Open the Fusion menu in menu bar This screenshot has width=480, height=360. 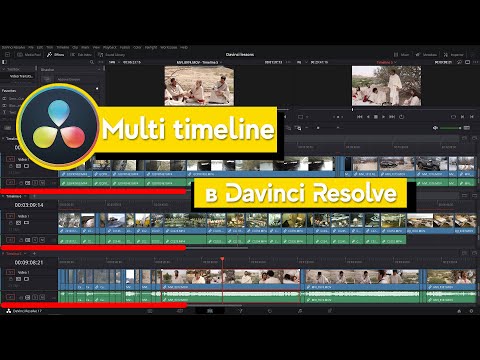tap(125, 48)
